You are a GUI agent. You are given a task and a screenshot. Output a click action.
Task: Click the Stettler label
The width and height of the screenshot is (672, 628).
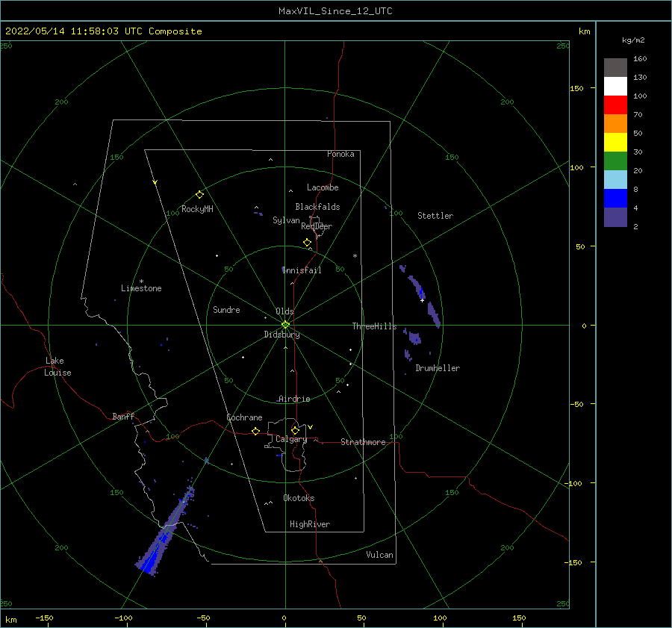pyautogui.click(x=435, y=216)
